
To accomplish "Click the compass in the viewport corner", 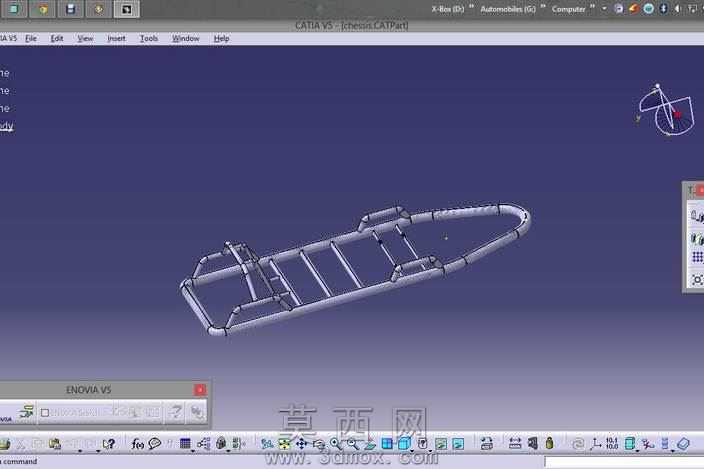I will coord(665,110).
